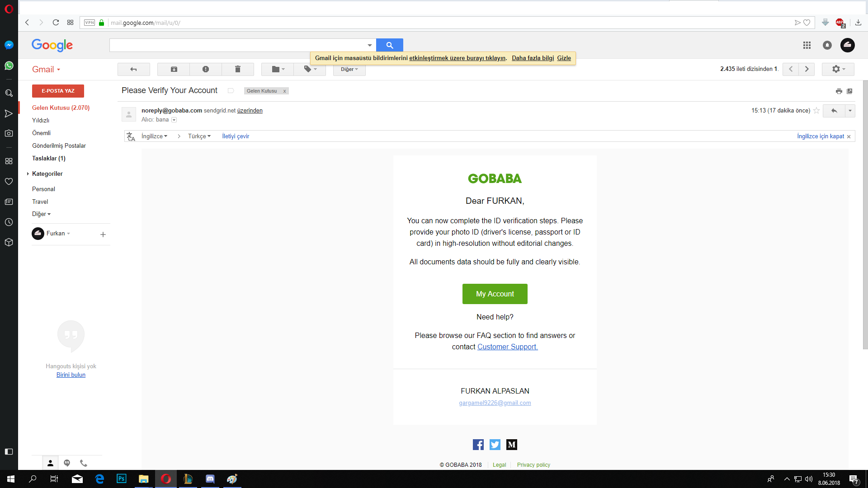Click the print icon for this email

click(x=839, y=91)
